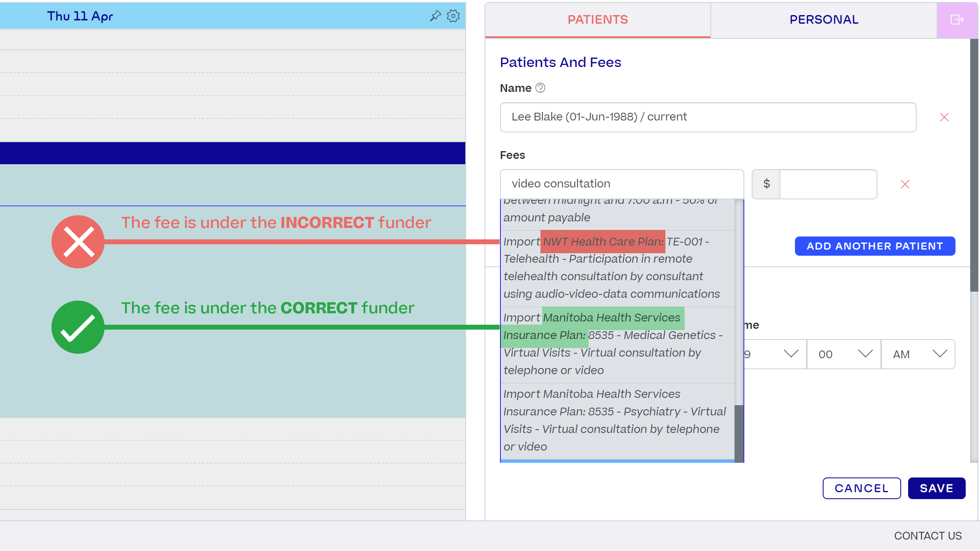Open the Name field help icon

[x=540, y=88]
